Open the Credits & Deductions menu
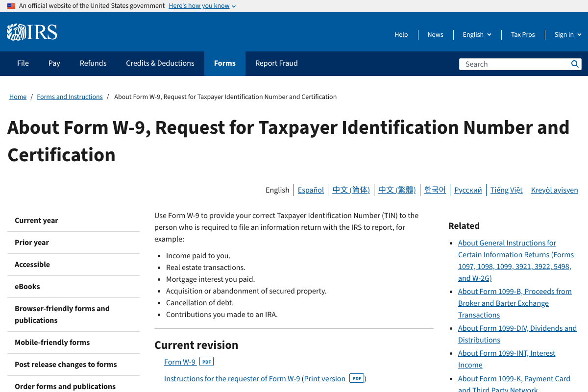The height and width of the screenshot is (392, 588). click(160, 63)
